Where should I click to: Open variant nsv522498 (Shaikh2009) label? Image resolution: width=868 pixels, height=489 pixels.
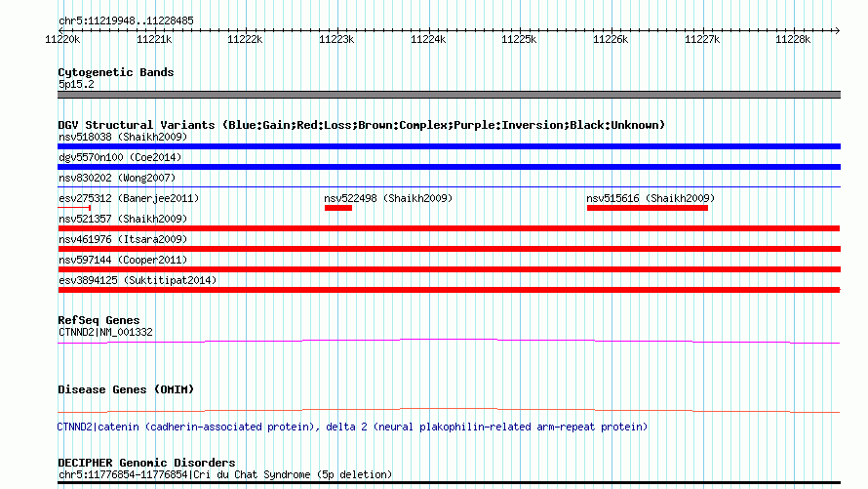[x=388, y=198]
